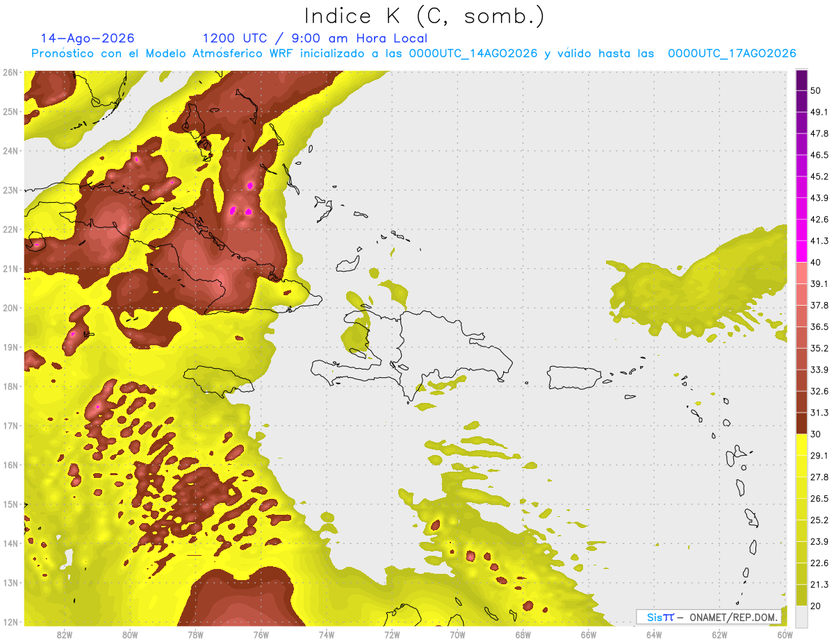Click latitude axis label '18N'

point(10,386)
